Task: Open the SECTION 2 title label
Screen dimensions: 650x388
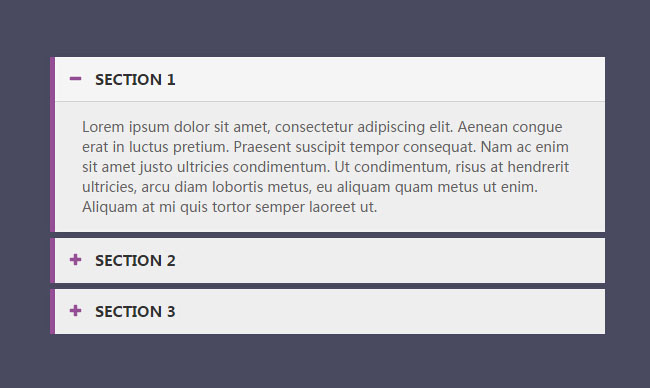Action: click(x=135, y=261)
